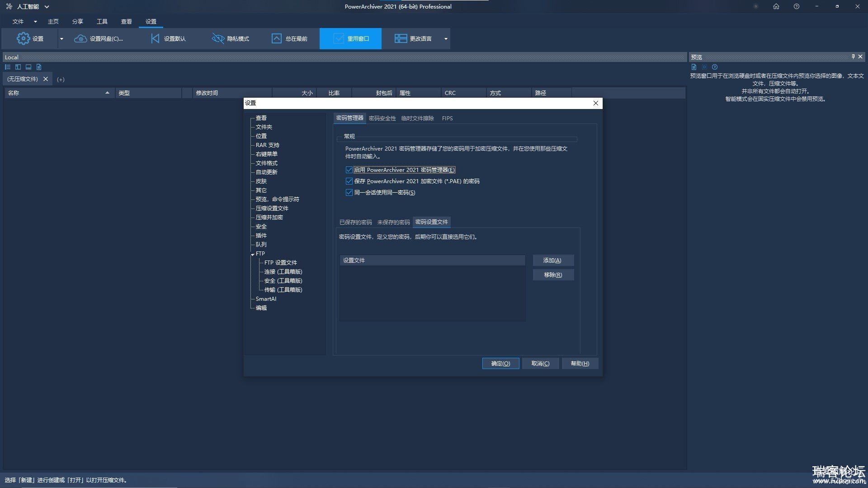Open 已保存的密码 sub-tab

(355, 222)
